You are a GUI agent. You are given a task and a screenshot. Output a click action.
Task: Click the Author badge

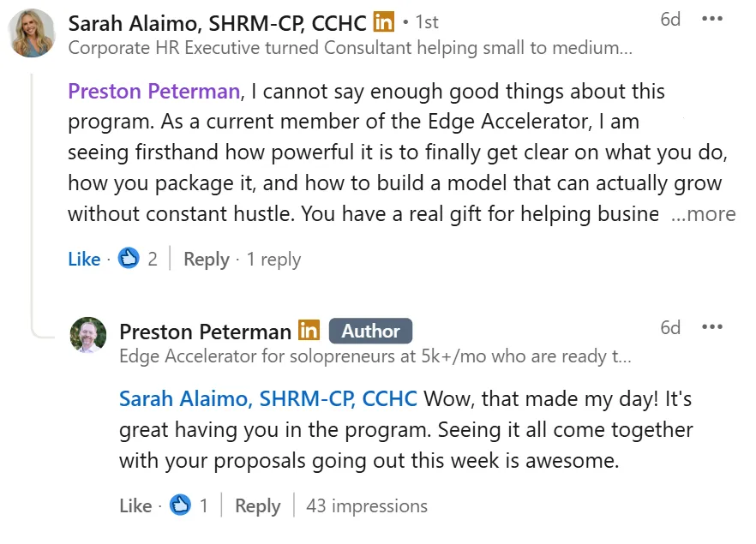click(370, 331)
